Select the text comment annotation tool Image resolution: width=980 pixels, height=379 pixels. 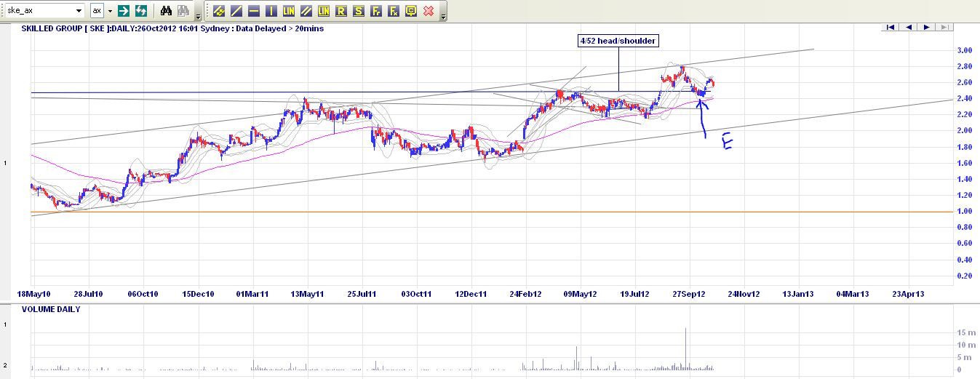(x=411, y=11)
